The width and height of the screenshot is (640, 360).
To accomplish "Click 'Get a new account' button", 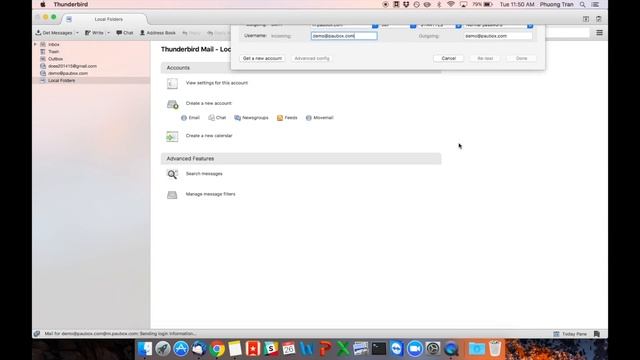I will [x=262, y=58].
